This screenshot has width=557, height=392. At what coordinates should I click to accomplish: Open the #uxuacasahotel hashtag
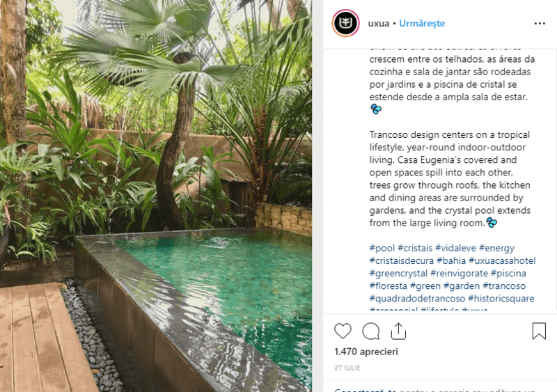click(x=502, y=260)
